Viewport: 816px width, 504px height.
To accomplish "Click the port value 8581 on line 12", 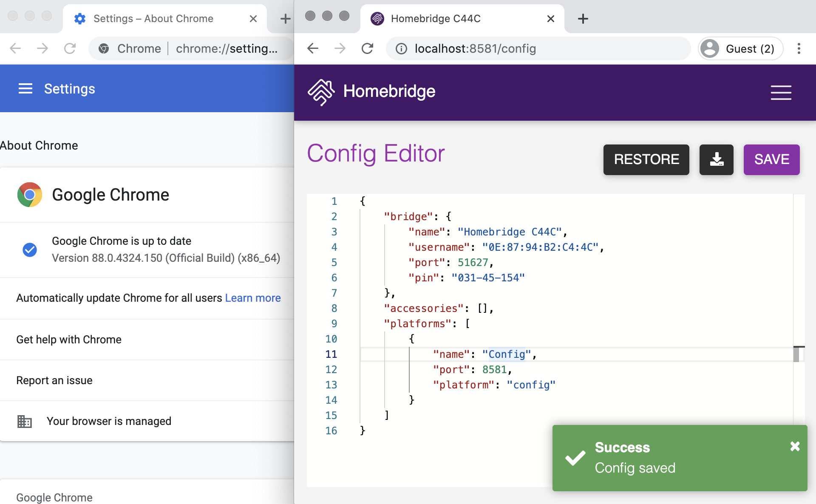I will pos(494,370).
